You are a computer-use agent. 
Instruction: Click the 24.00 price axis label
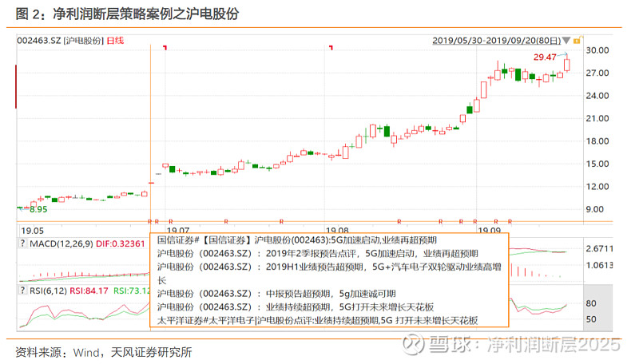[597, 96]
